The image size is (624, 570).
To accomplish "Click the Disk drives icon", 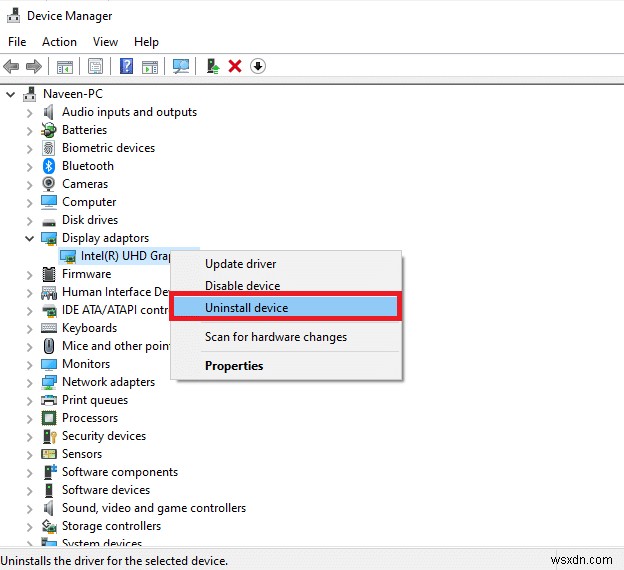I will [49, 221].
